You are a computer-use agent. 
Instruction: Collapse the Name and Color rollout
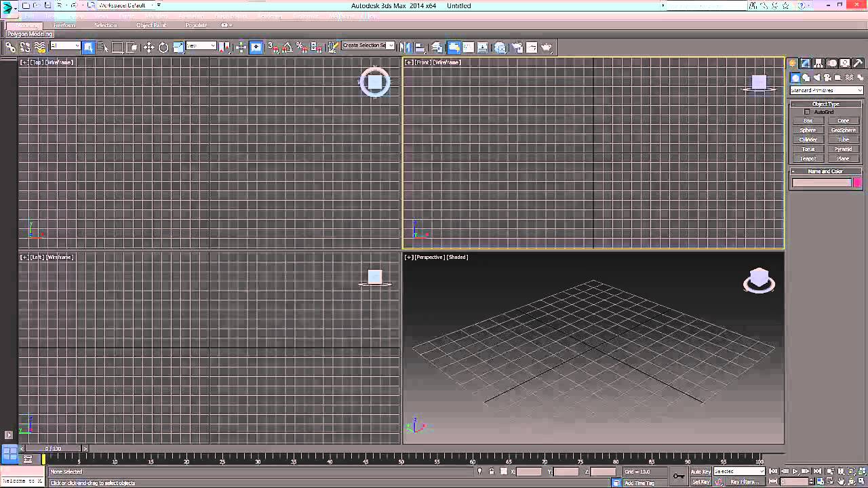coord(825,171)
